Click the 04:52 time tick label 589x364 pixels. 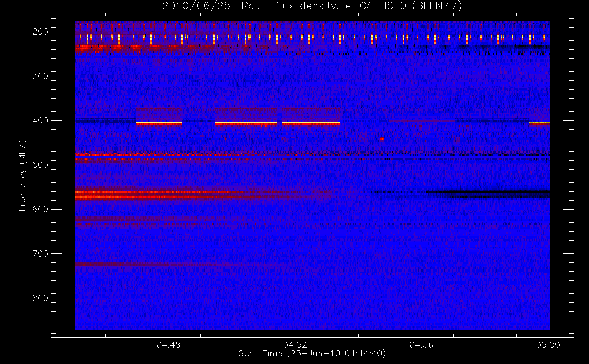click(295, 345)
